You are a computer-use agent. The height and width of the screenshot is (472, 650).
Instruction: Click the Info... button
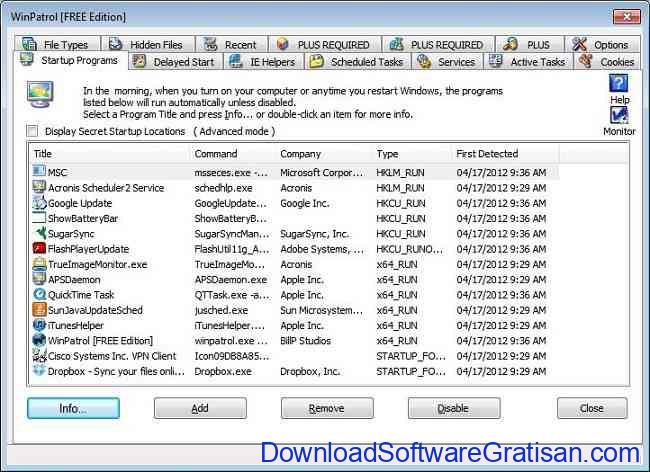(x=73, y=408)
